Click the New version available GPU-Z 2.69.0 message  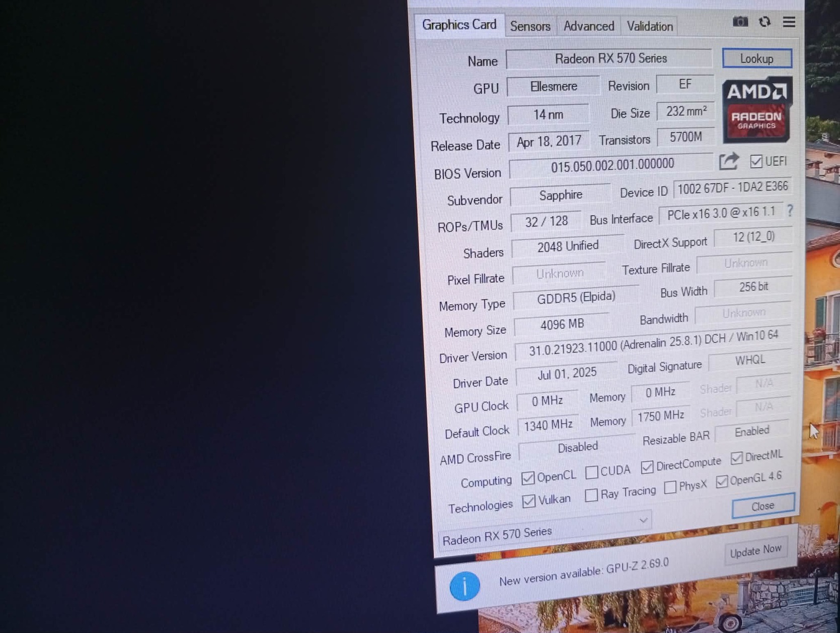tap(584, 572)
